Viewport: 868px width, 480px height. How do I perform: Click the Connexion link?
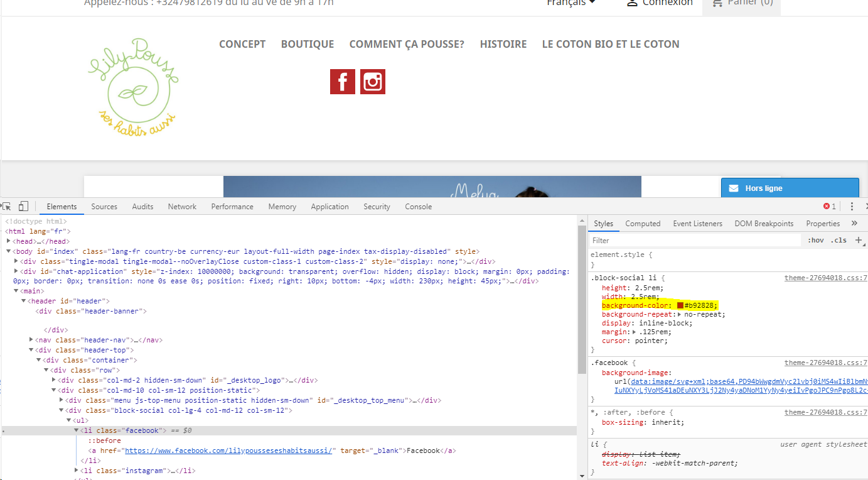pos(668,3)
